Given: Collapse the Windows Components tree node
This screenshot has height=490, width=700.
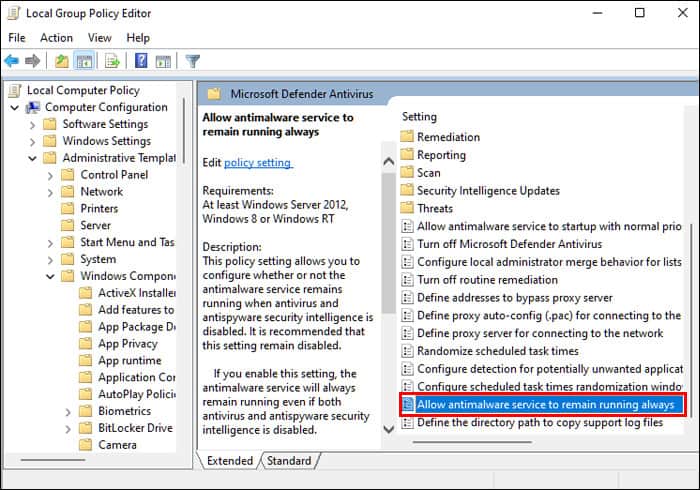Looking at the screenshot, I should [51, 277].
